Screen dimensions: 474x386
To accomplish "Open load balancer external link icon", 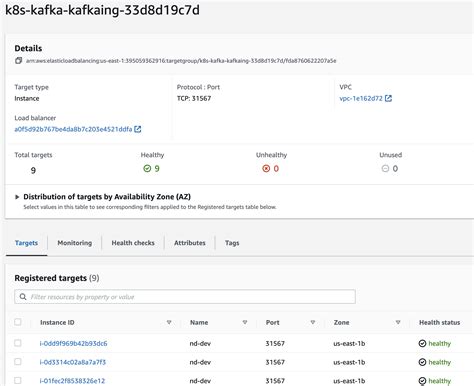I will point(138,129).
